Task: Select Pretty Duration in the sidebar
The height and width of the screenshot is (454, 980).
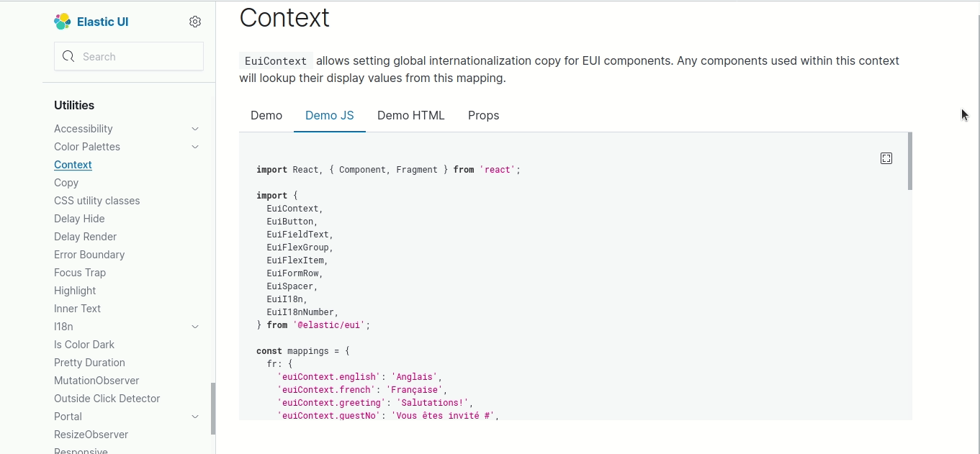Action: click(89, 363)
